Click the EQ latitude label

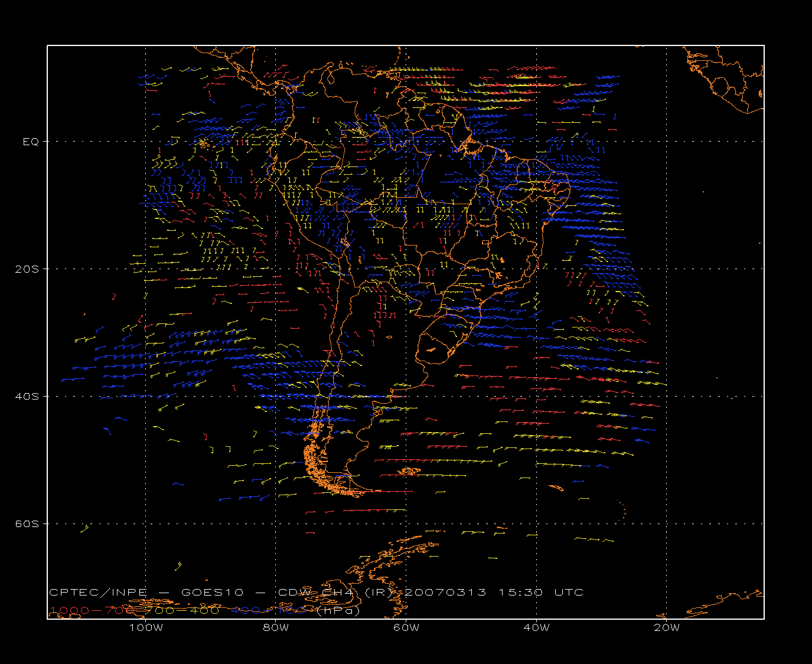(x=31, y=142)
